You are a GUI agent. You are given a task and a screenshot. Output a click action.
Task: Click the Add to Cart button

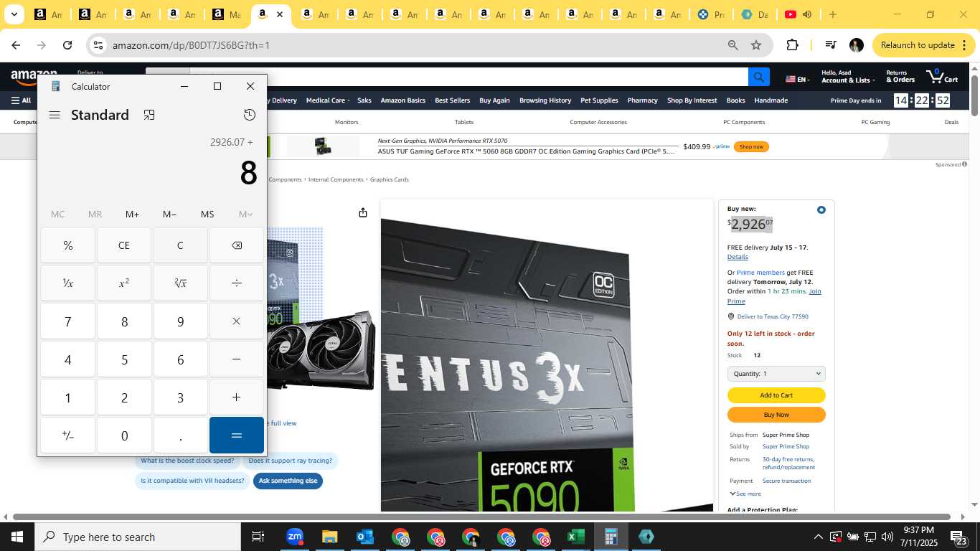pos(776,395)
